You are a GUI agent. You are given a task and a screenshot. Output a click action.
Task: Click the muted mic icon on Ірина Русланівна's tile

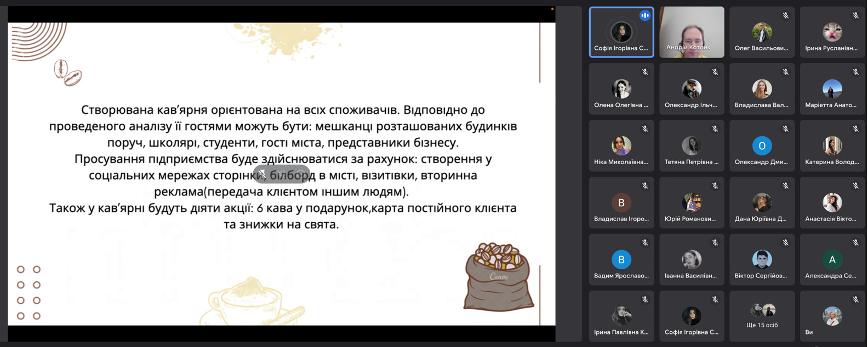coord(855,16)
